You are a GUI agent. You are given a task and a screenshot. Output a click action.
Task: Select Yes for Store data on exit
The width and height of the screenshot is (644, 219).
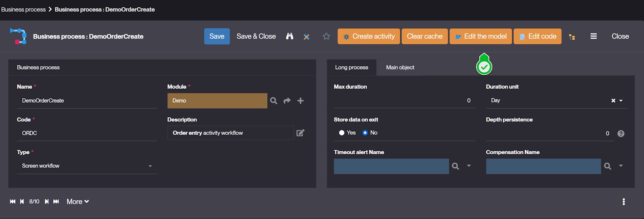pyautogui.click(x=342, y=133)
